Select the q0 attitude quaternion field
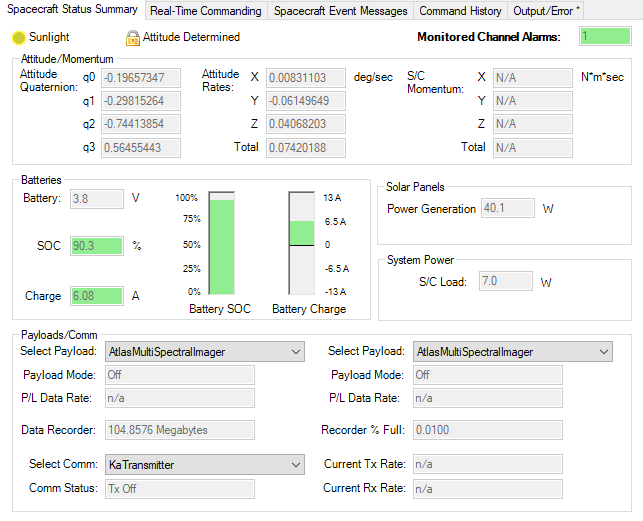 coord(139,77)
